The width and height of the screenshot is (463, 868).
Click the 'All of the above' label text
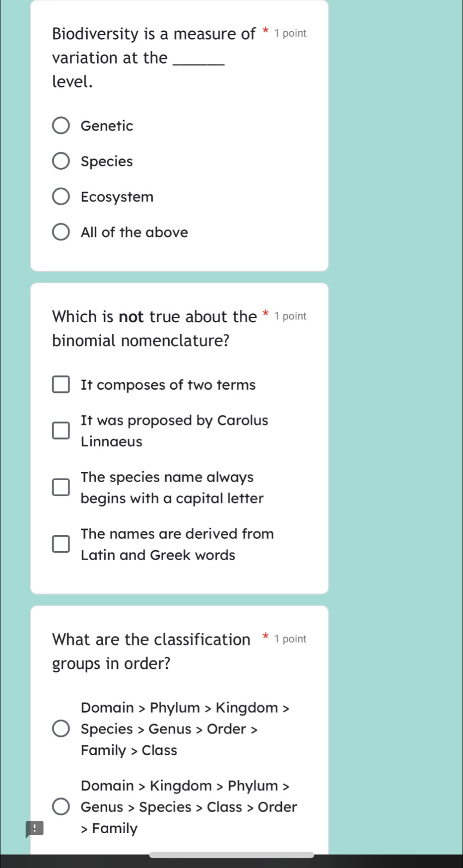coord(134,232)
